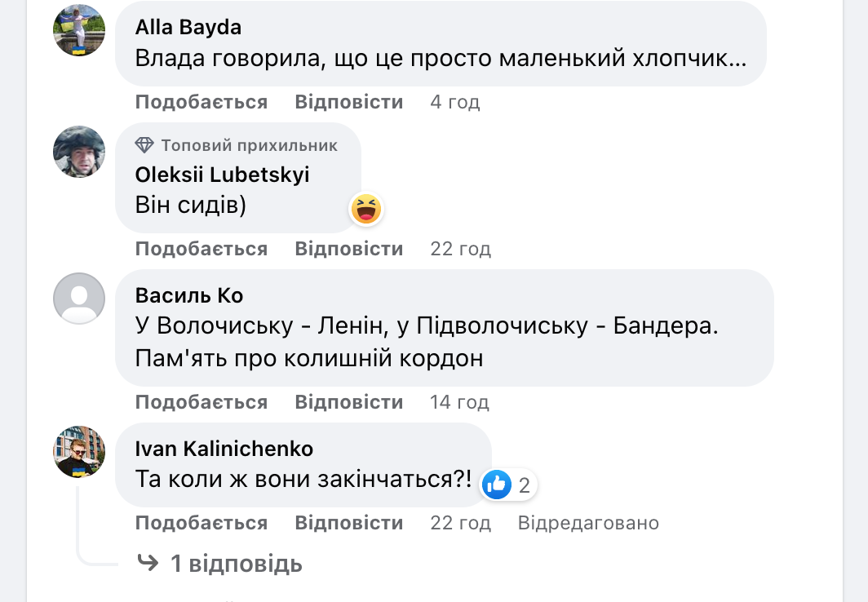Click the 14 год timestamp link
This screenshot has height=602, width=868.
click(460, 402)
